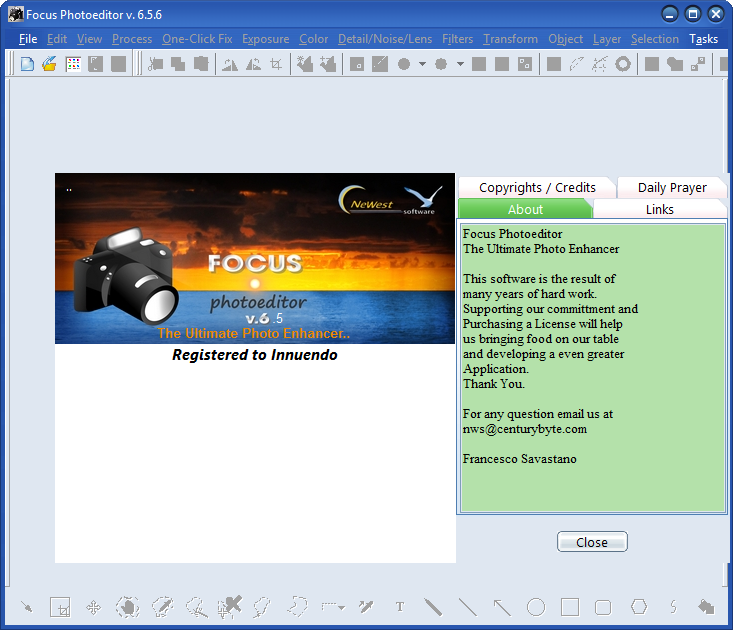Select the hand-in-dashed-circle selection tool
The image size is (733, 630).
tap(128, 607)
